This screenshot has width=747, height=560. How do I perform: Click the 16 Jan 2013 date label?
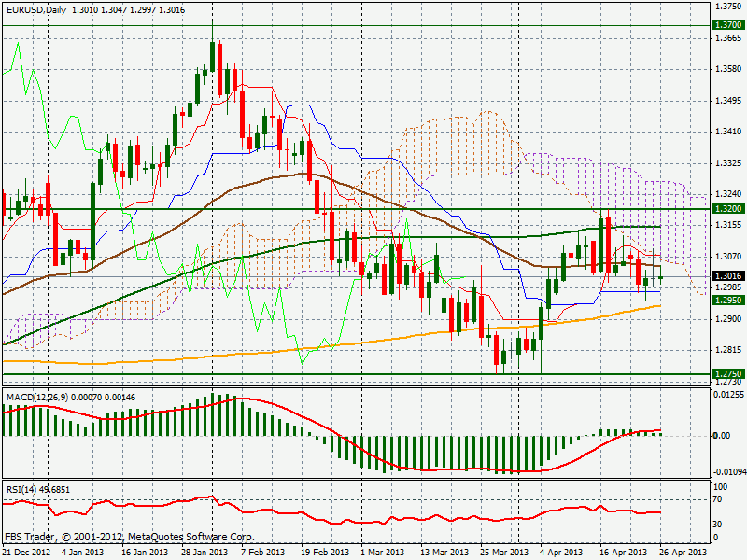point(144,553)
